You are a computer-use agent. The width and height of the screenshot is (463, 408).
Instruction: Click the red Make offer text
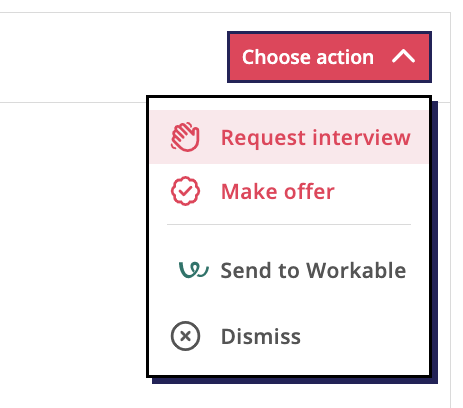click(278, 192)
